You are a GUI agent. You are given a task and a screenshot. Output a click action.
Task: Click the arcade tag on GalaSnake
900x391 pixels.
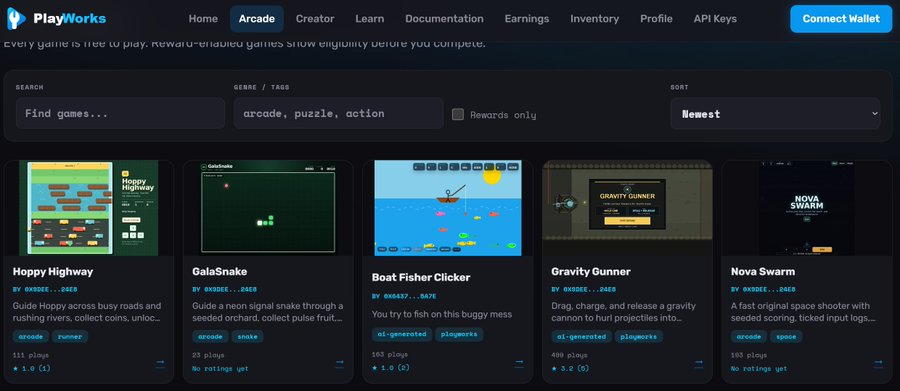(x=210, y=336)
